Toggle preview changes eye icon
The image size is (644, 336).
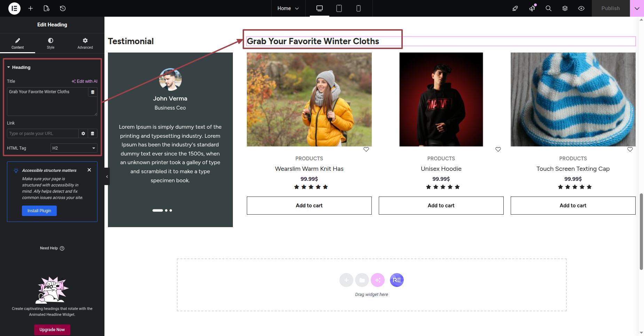coord(581,8)
